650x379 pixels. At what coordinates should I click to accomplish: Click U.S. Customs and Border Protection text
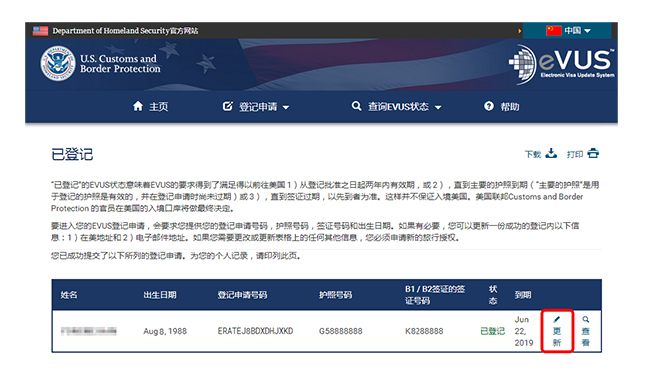pyautogui.click(x=120, y=63)
